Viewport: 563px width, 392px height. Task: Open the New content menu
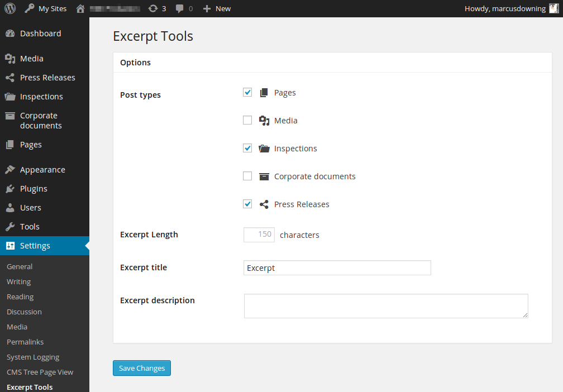[217, 8]
